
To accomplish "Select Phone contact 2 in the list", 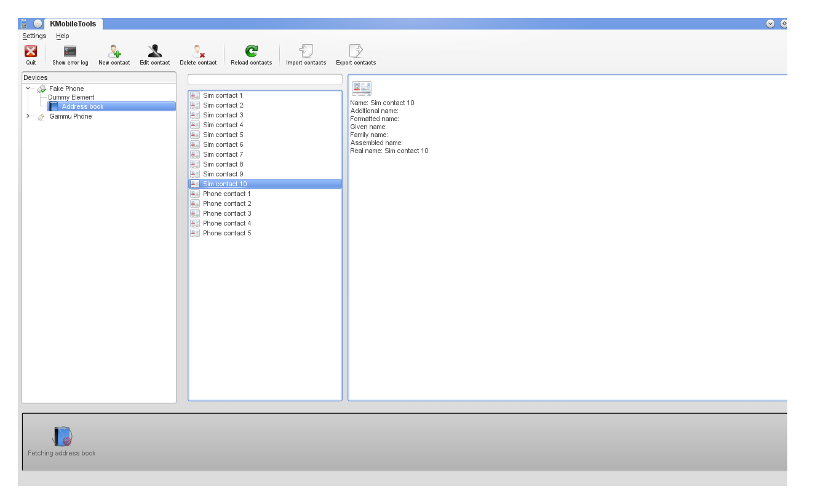I will [x=265, y=203].
